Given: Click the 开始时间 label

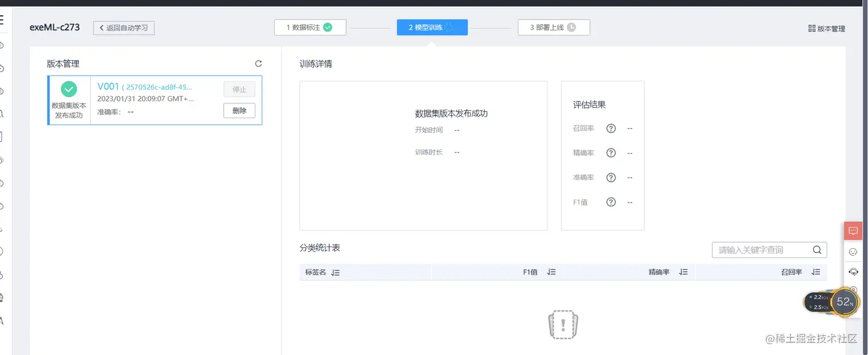Looking at the screenshot, I should click(x=429, y=130).
